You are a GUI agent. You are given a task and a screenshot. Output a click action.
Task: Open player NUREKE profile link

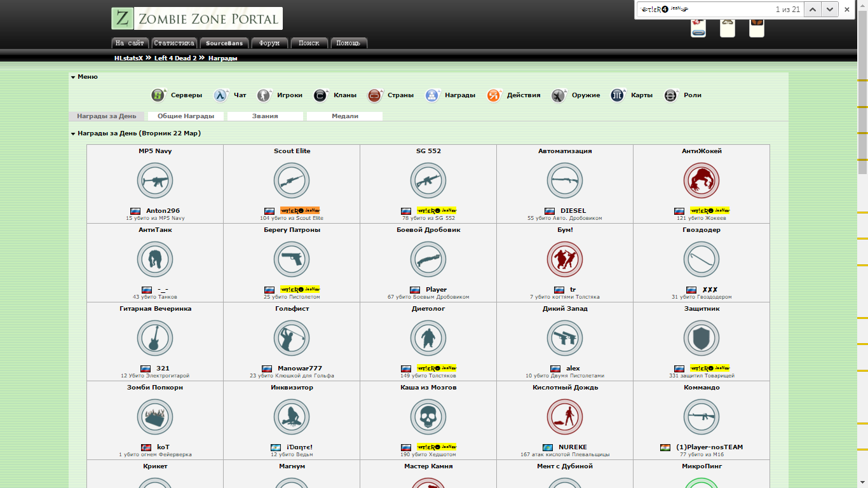click(573, 447)
